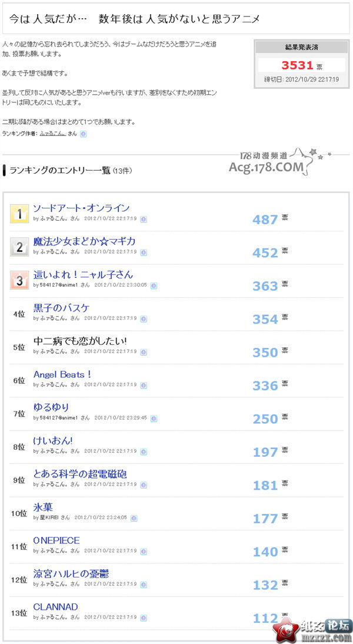Viewport: 353px width, 644px height.
Task: Open the 涼宮ハルヒの憂鬱 entry
Action: (71, 574)
